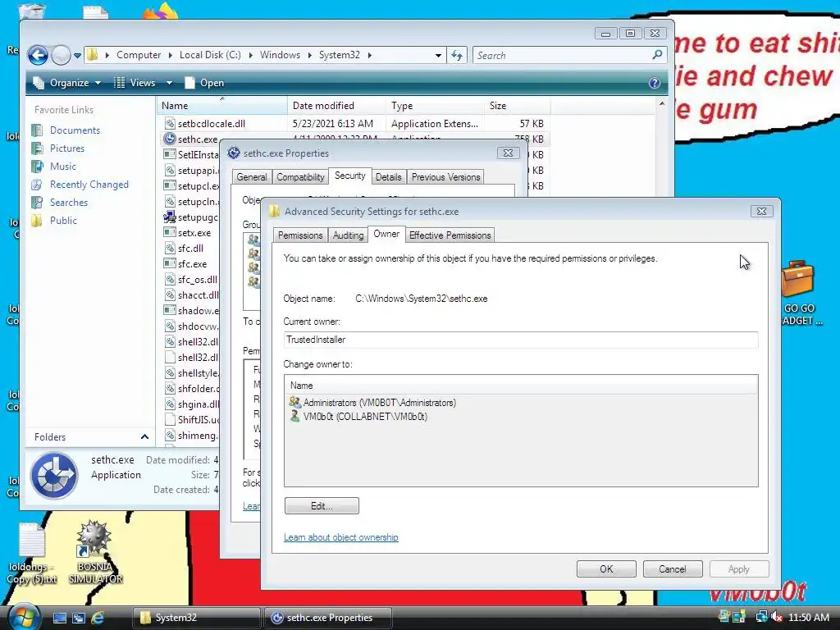This screenshot has height=630, width=840.
Task: Sort by the Type column header
Action: pos(435,106)
